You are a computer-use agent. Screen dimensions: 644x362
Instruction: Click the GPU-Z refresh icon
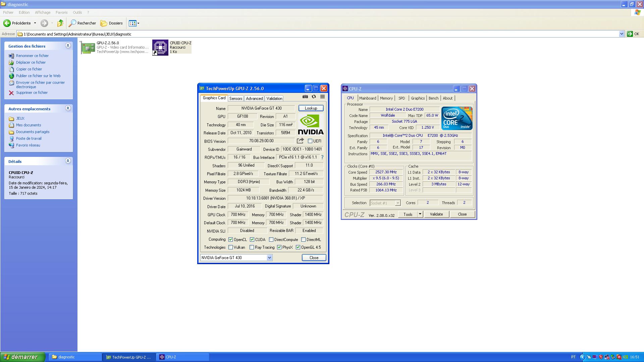(x=314, y=97)
